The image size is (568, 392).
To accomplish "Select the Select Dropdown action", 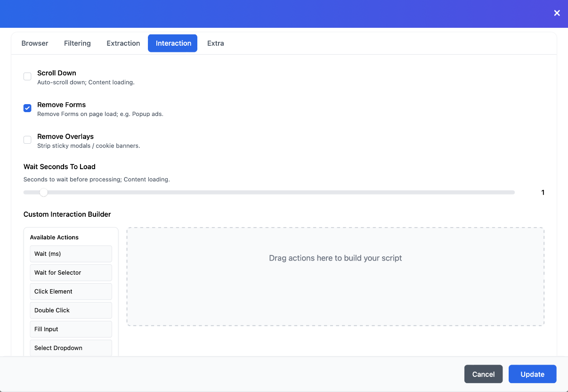I will pos(71,348).
